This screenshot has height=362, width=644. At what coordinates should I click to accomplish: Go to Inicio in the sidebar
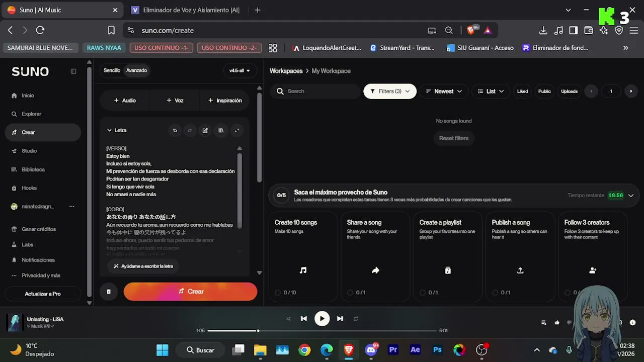(43, 96)
